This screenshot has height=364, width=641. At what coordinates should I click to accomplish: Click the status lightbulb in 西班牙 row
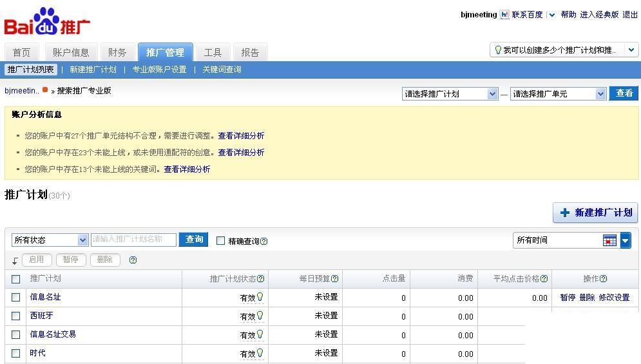point(260,316)
